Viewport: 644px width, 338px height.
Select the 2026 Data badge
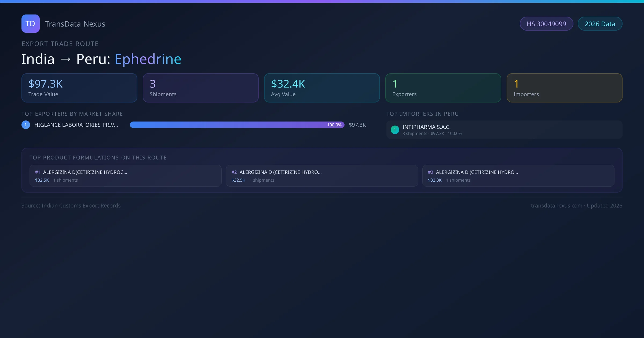600,24
